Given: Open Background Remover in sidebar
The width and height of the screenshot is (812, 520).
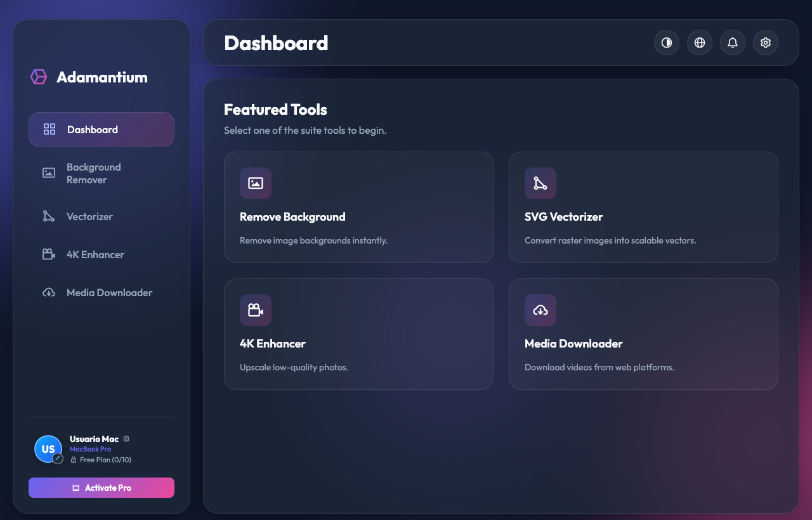Looking at the screenshot, I should 101,173.
